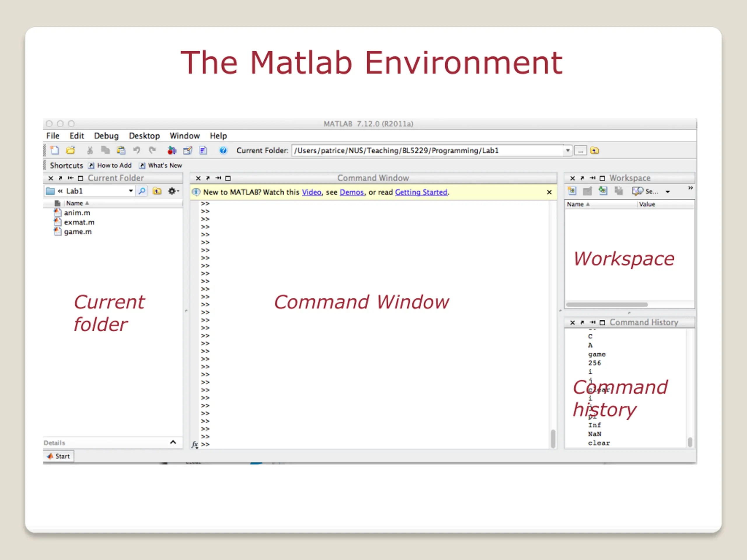Image resolution: width=747 pixels, height=560 pixels.
Task: Click the fx function browser icon
Action: point(195,444)
